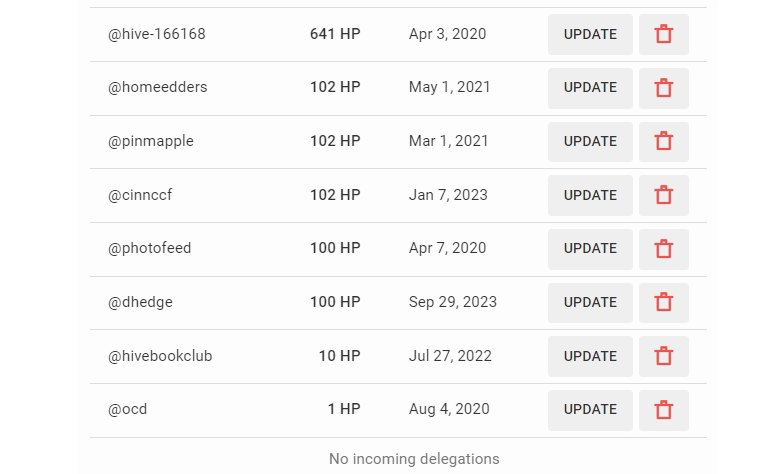Click the @pinmapple account name
This screenshot has width=784, height=474.
tap(150, 142)
